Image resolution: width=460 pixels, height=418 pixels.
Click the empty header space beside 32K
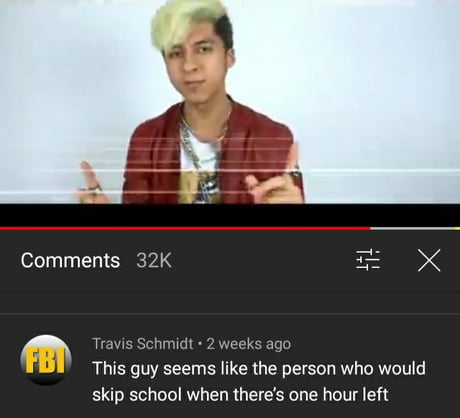point(263,260)
